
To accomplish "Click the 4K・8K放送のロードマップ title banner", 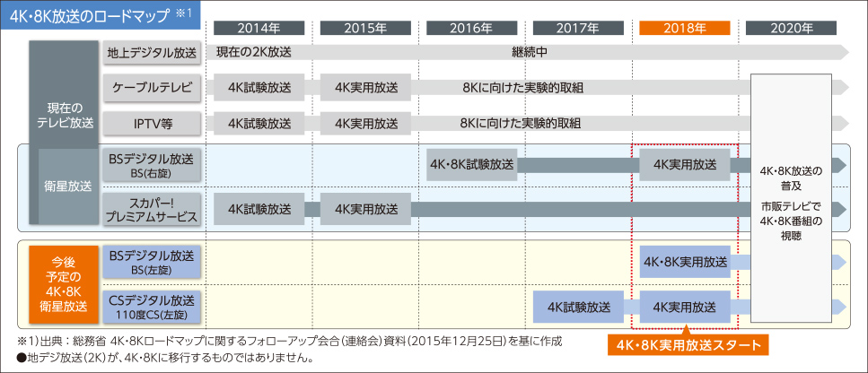I will [101, 17].
